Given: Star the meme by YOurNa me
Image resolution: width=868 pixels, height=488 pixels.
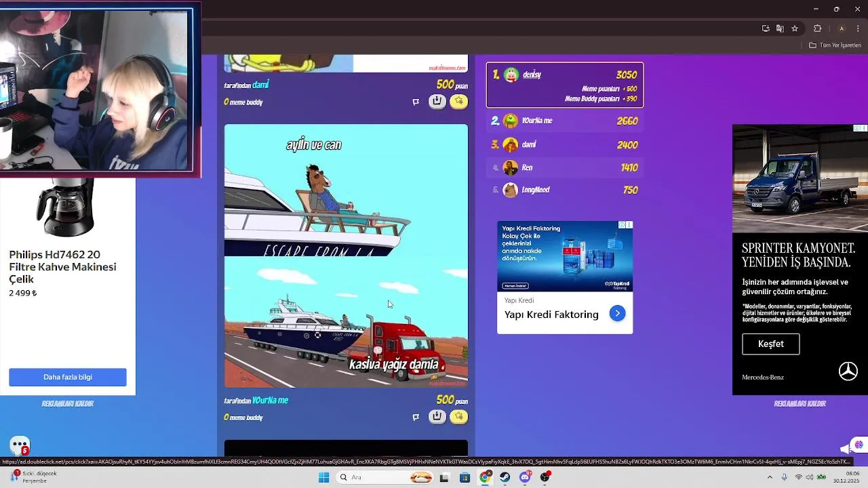Looking at the screenshot, I should tap(459, 416).
